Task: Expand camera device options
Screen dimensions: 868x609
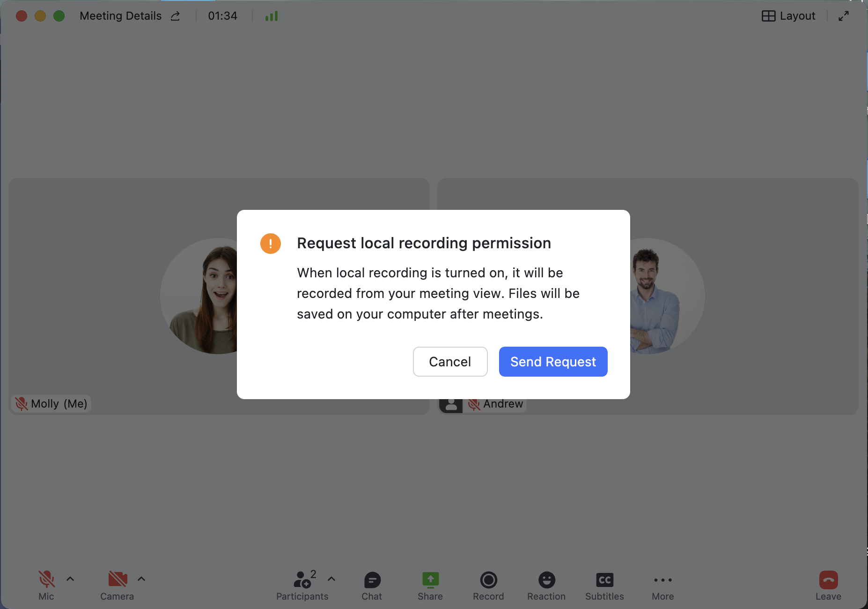Action: point(141,579)
